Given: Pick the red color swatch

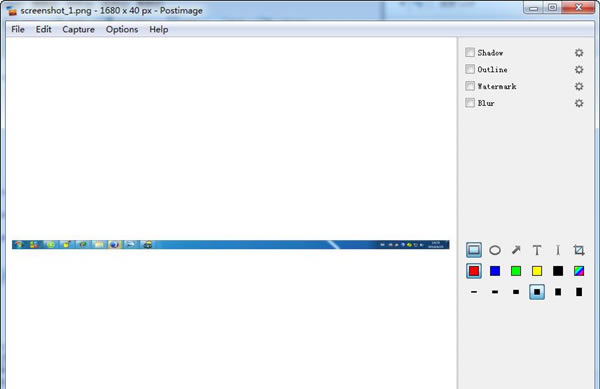Looking at the screenshot, I should pos(474,271).
